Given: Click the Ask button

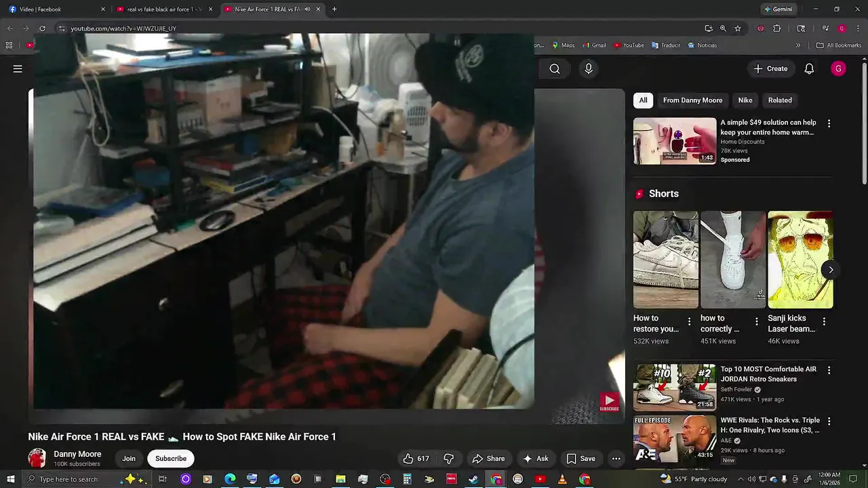Looking at the screenshot, I should 535,459.
